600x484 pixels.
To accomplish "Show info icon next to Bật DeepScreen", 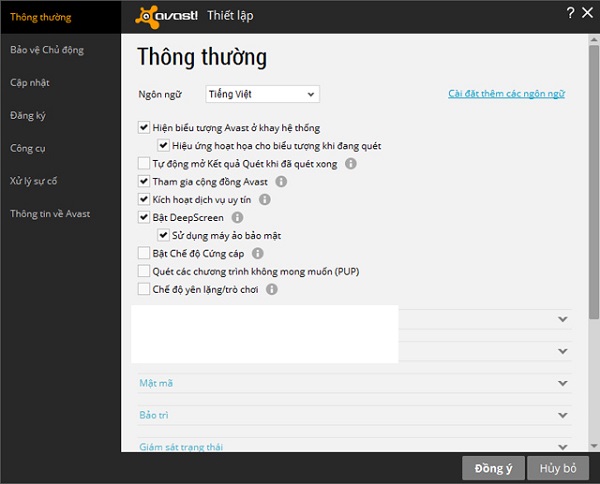I will tap(237, 218).
